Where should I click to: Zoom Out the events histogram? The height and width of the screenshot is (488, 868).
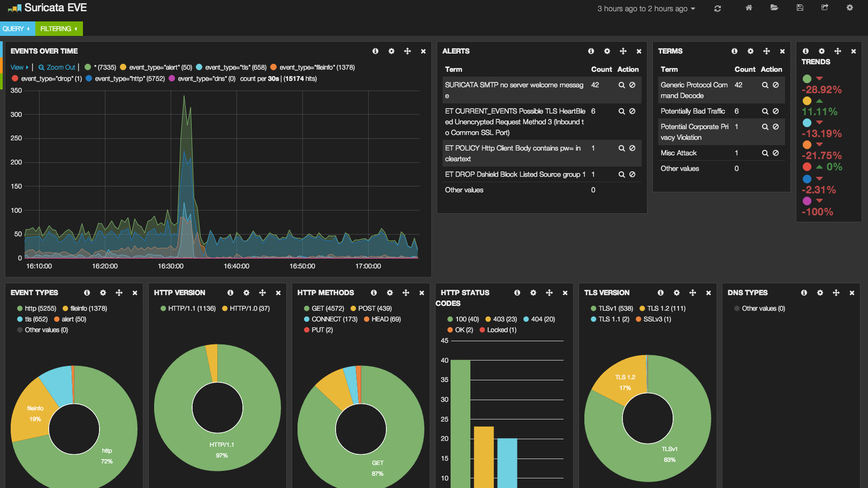(57, 67)
